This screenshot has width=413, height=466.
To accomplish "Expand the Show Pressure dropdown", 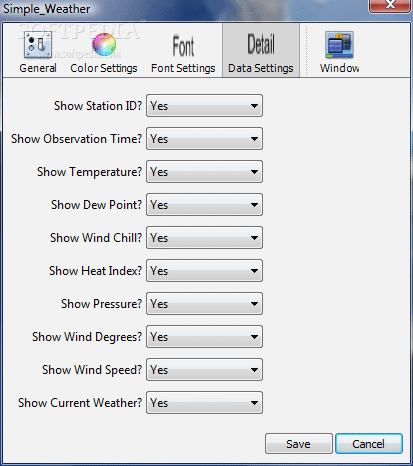I will click(204, 304).
